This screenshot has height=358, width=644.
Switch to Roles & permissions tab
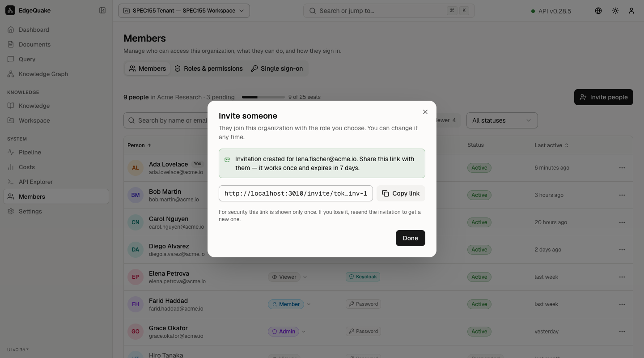pos(208,68)
